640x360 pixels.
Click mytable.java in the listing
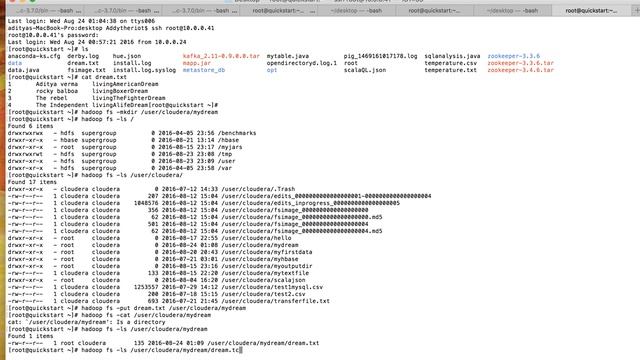tap(288, 56)
